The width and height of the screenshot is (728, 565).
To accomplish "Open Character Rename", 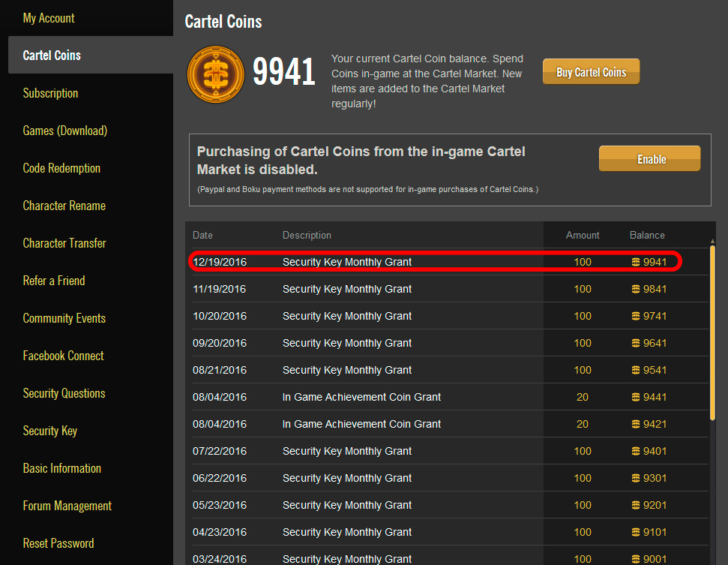I will [x=64, y=206].
